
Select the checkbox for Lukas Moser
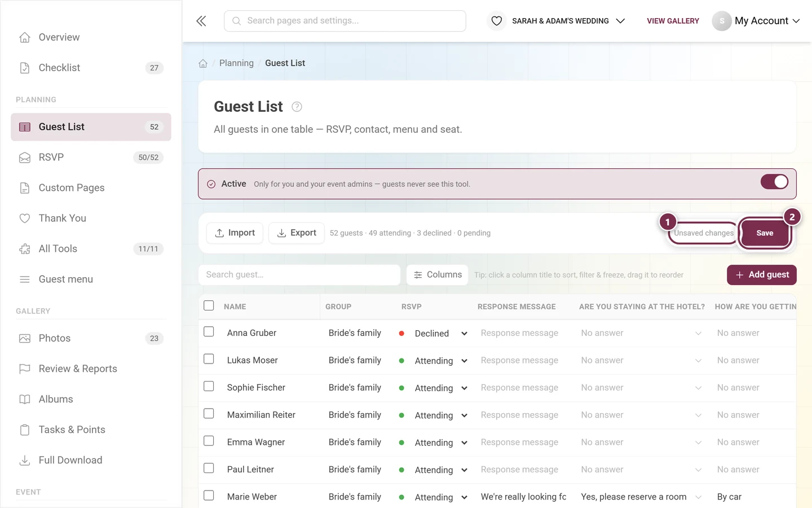[x=209, y=359]
